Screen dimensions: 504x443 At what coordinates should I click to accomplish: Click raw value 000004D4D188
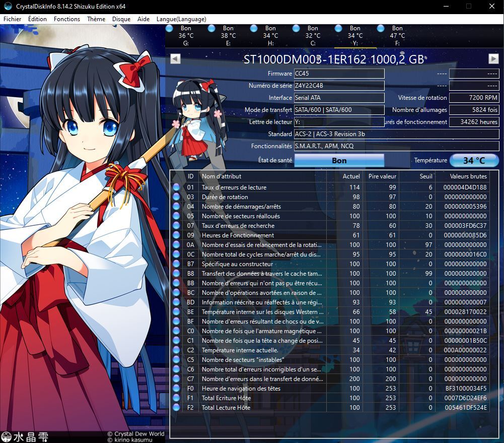click(x=465, y=187)
